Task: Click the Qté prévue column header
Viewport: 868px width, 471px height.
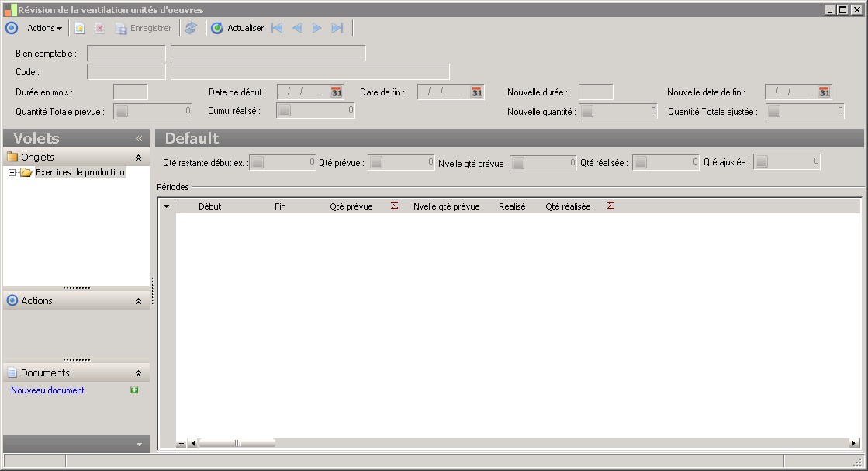Action: (x=351, y=206)
